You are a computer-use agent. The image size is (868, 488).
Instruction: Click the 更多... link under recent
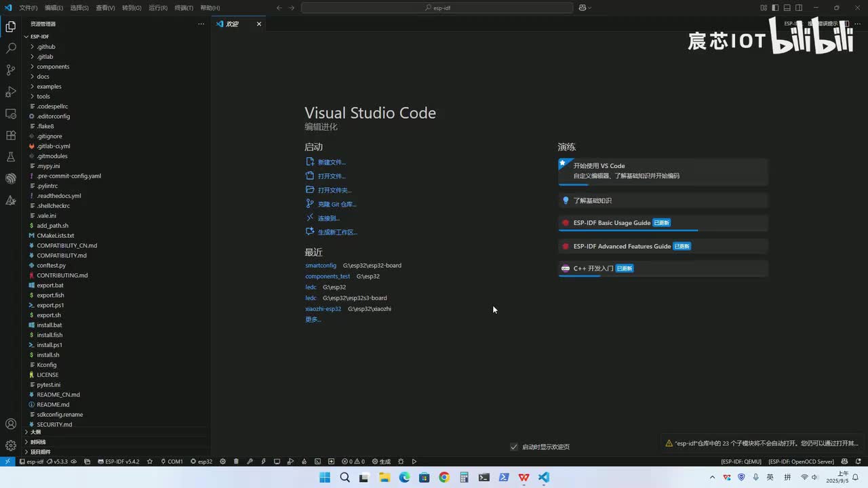313,319
